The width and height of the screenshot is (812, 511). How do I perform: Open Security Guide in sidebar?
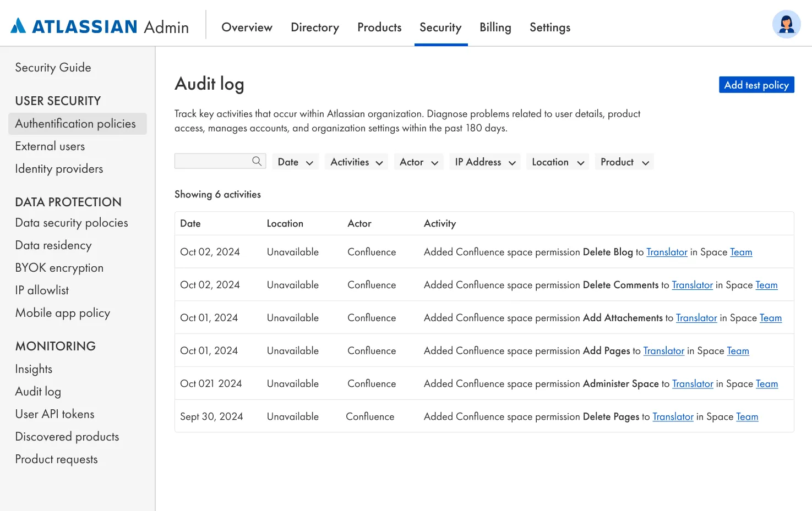(53, 68)
